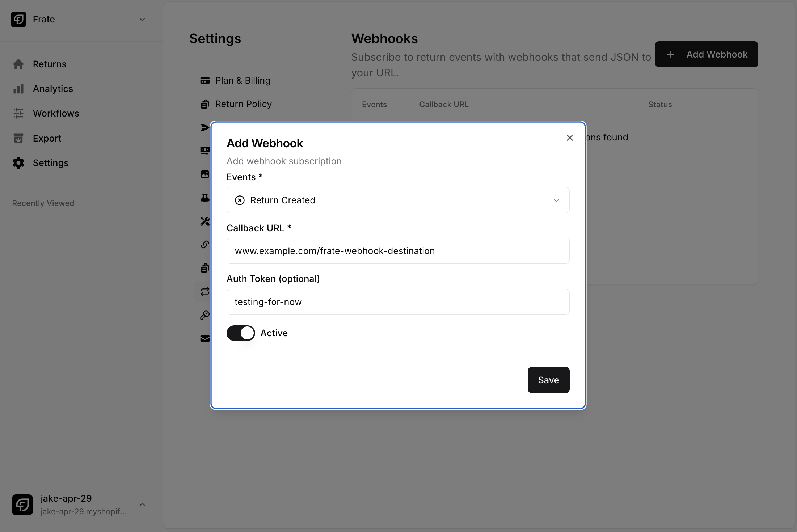Select the lab flask settings icon
Image resolution: width=797 pixels, height=532 pixels.
(205, 198)
